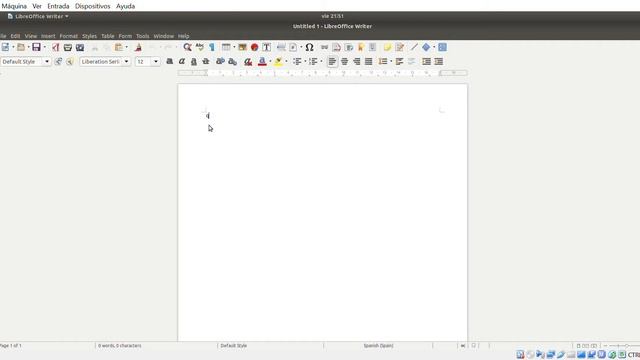
Task: Apply red font color swatch
Action: pos(262,62)
